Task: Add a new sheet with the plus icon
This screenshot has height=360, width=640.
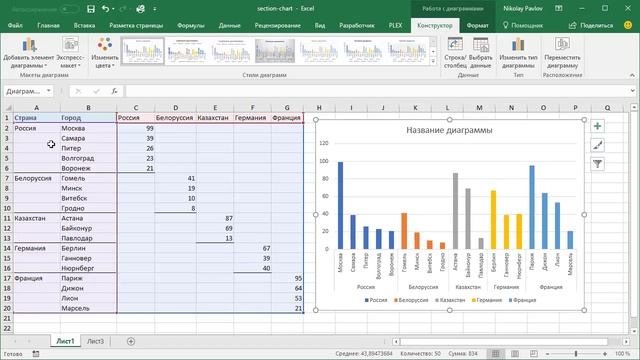Action: tap(131, 341)
